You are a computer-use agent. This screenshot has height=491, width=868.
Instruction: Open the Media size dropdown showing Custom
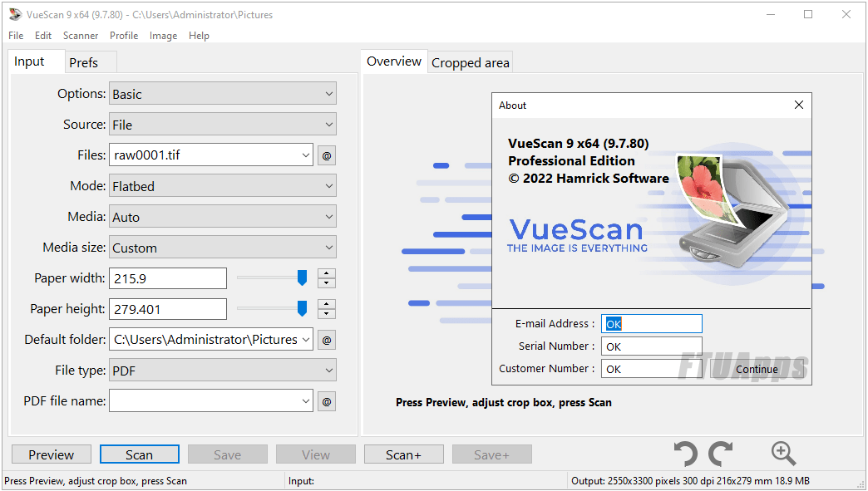[x=223, y=247]
